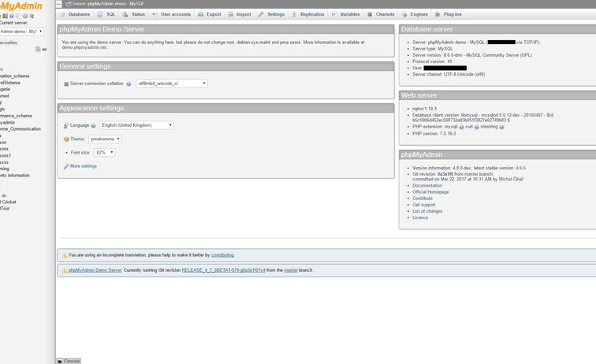Click the More settings wrench icon
The width and height of the screenshot is (596, 364).
pyautogui.click(x=66, y=166)
